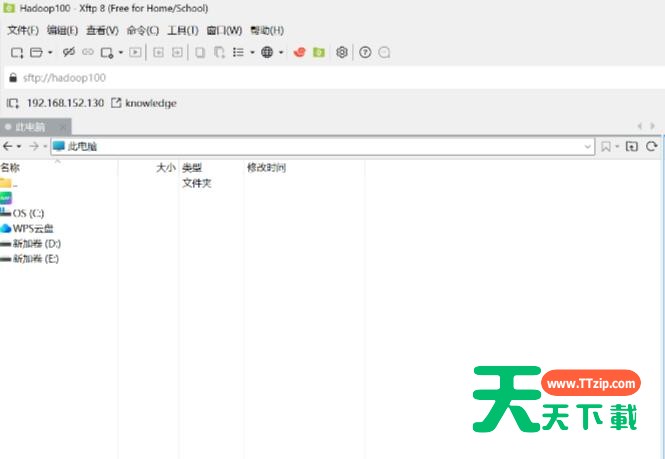Click the first transfer arrow icon
665x459 pixels.
pyautogui.click(x=158, y=52)
